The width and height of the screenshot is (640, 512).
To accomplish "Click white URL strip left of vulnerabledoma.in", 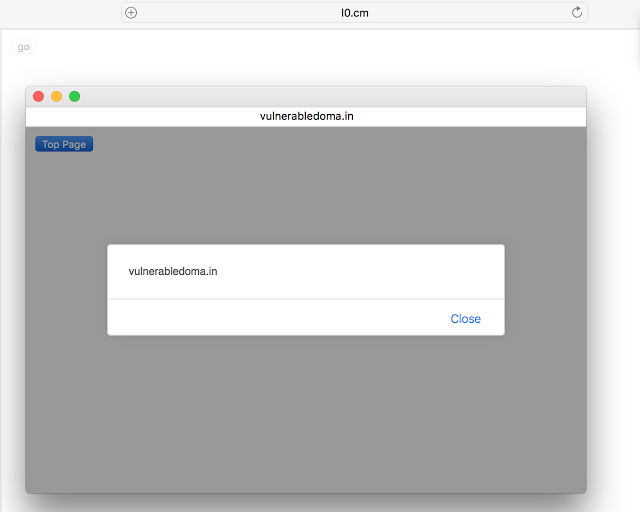I will [x=143, y=116].
